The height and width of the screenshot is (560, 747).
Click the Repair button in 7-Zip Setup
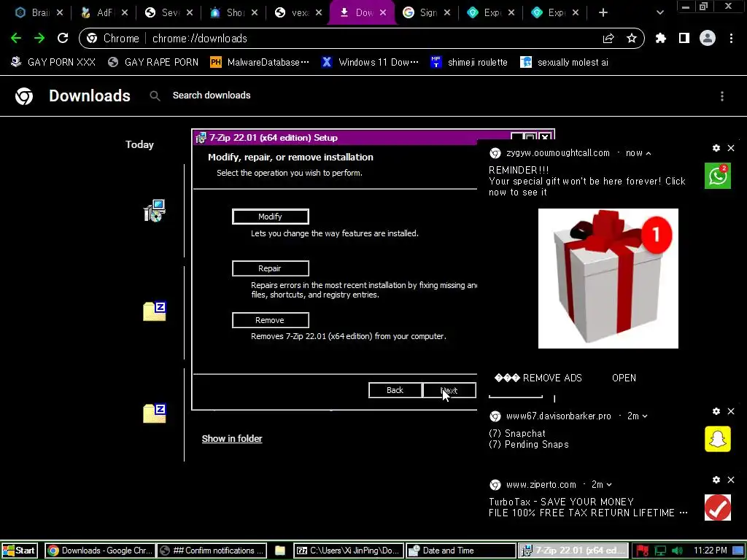[270, 268]
